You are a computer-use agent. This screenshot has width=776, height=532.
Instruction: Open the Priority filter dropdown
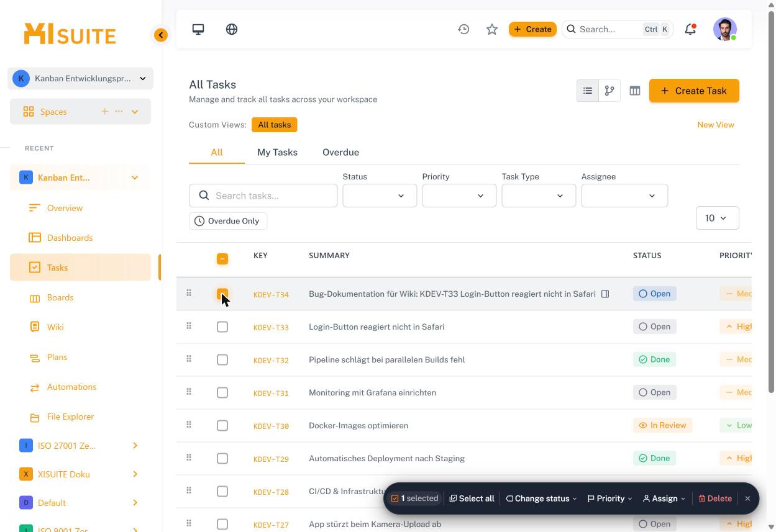click(459, 196)
